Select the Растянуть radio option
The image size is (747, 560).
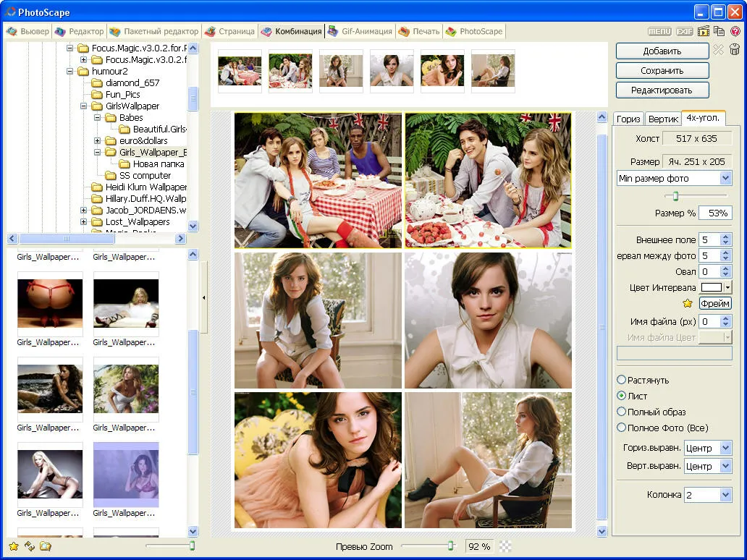pyautogui.click(x=621, y=380)
